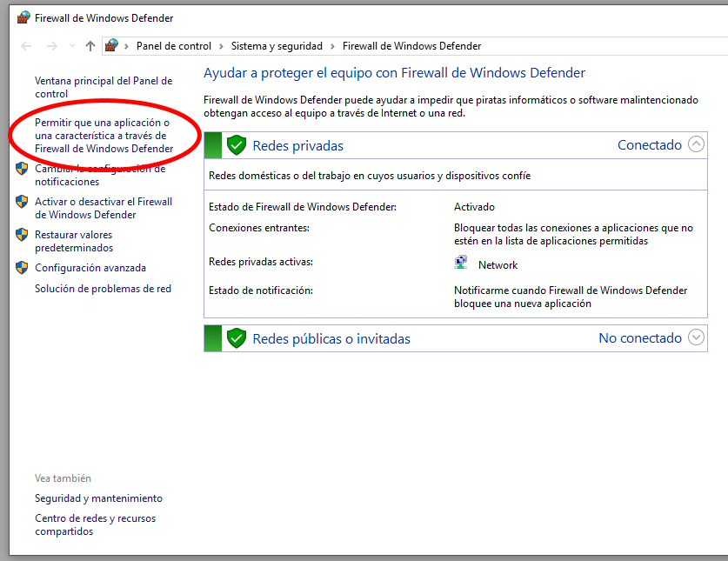
Task: Click the Network computer icon
Action: tap(461, 264)
